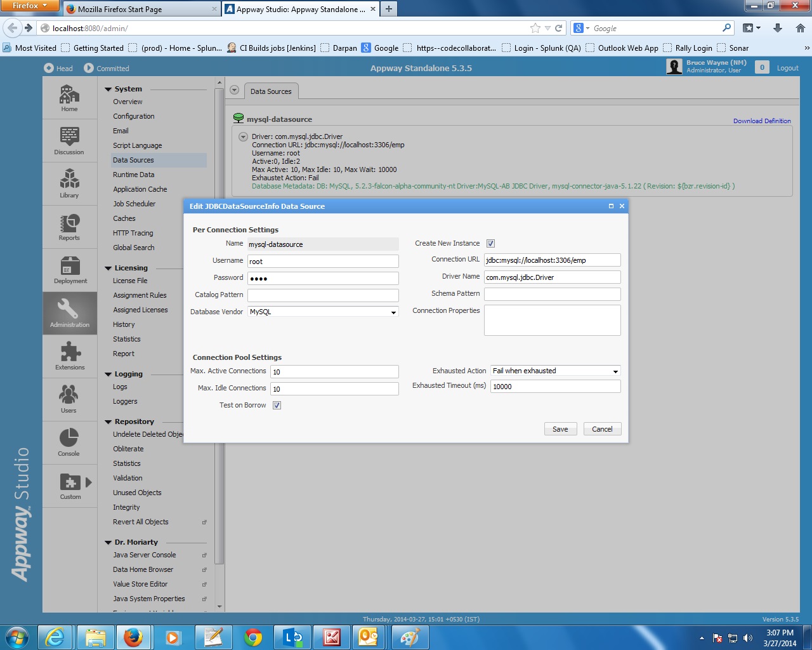Click the Username input field

point(323,261)
